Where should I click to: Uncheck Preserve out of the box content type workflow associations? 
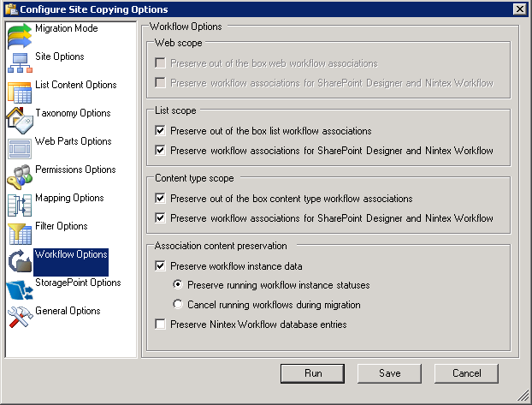tap(160, 198)
